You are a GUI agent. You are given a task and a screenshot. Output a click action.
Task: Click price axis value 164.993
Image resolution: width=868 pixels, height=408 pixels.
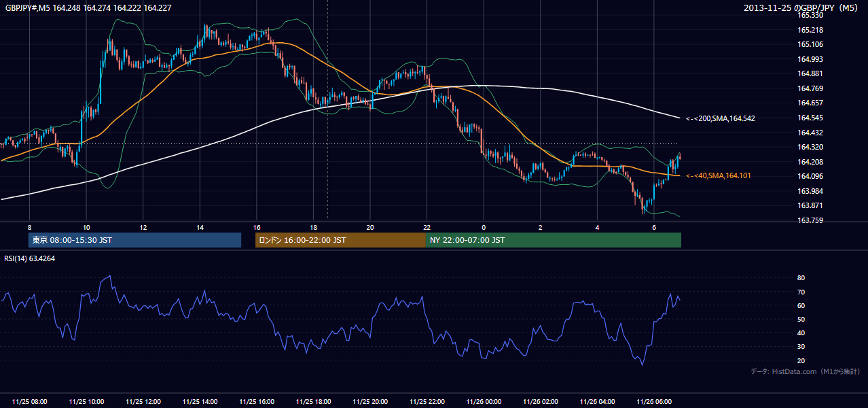(810, 59)
